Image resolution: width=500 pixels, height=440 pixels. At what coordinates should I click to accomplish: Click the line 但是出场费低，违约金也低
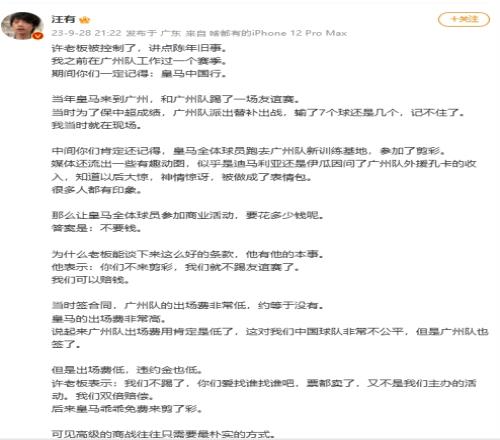tap(127, 370)
